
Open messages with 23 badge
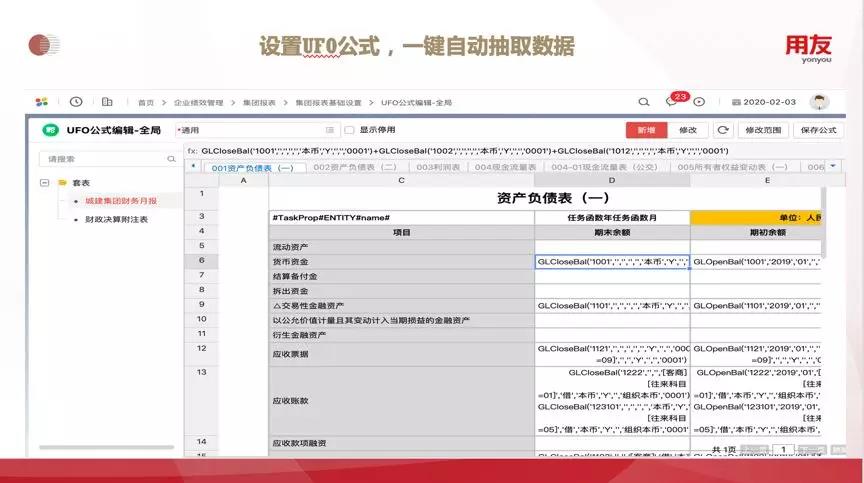pyautogui.click(x=672, y=102)
